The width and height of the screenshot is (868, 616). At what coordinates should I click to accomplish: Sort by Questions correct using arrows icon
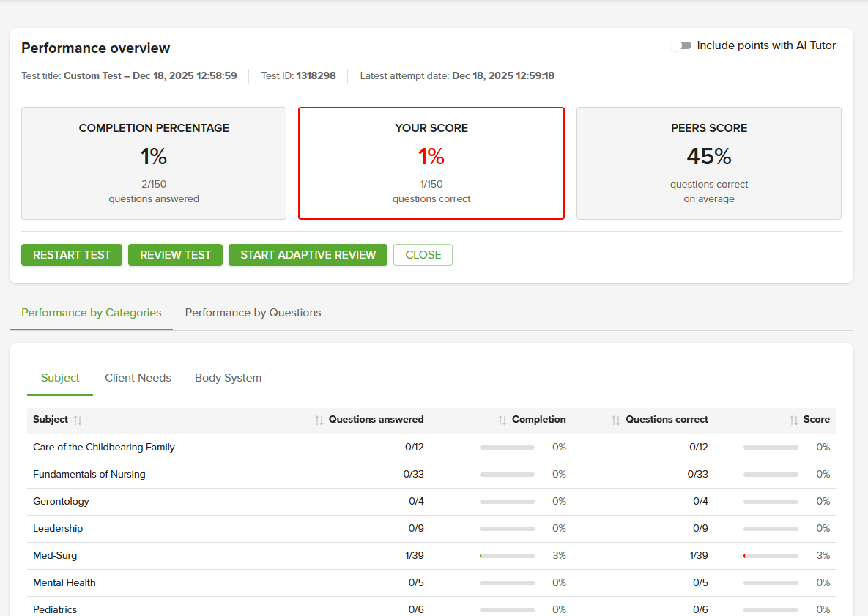[616, 420]
